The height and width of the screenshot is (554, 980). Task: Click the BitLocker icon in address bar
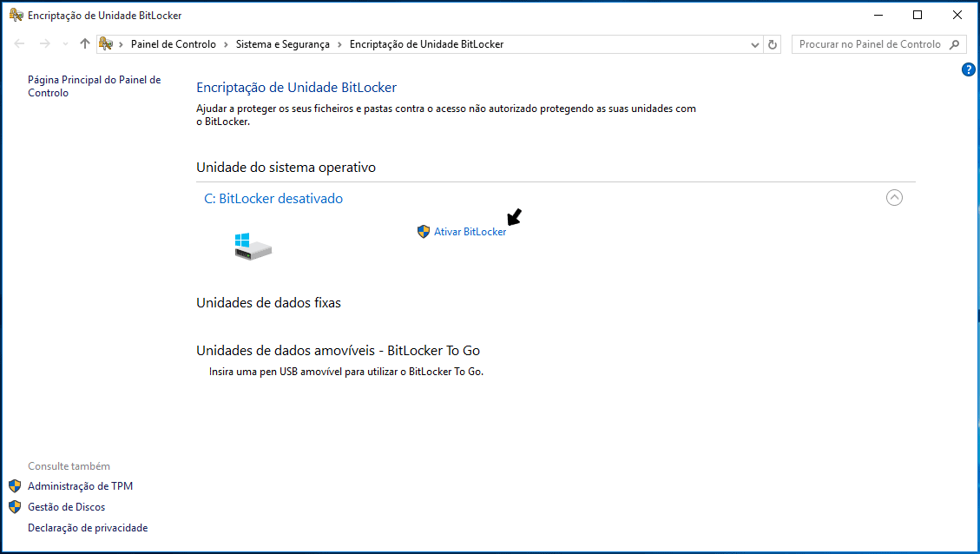click(106, 43)
